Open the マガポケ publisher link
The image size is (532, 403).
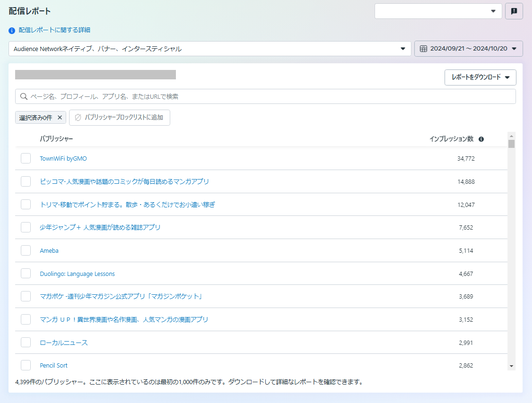point(121,297)
